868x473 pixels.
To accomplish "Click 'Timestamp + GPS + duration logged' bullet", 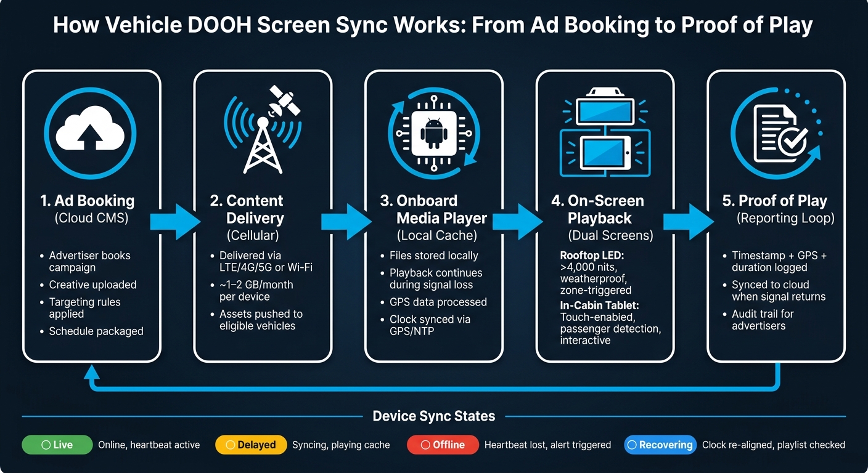I will pyautogui.click(x=778, y=262).
